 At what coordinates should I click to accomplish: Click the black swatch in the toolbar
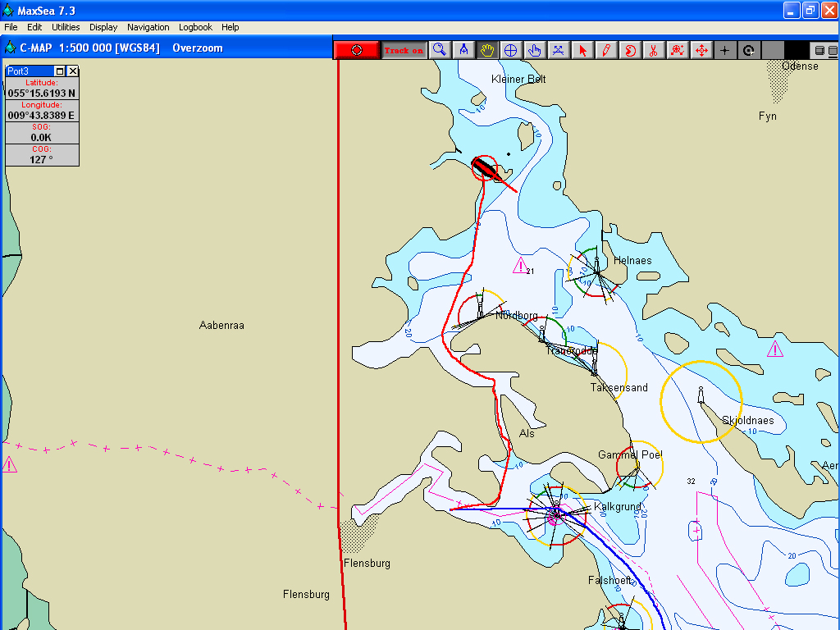click(x=796, y=50)
